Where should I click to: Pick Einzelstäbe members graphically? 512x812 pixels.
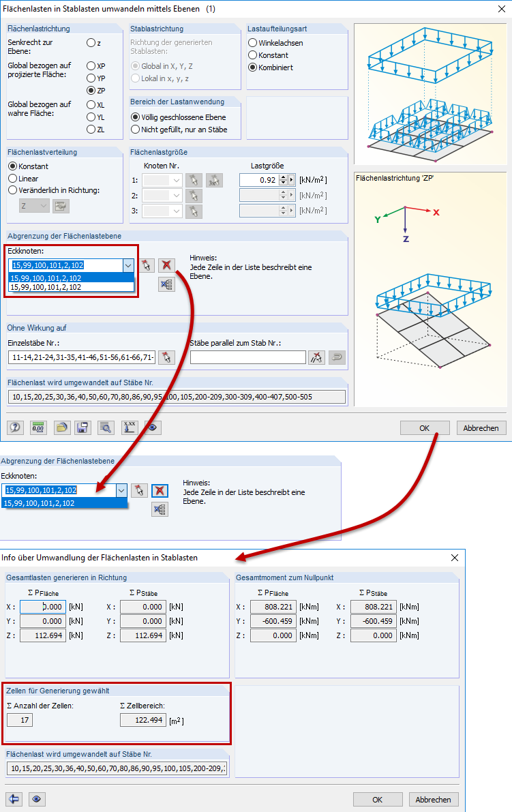(166, 357)
